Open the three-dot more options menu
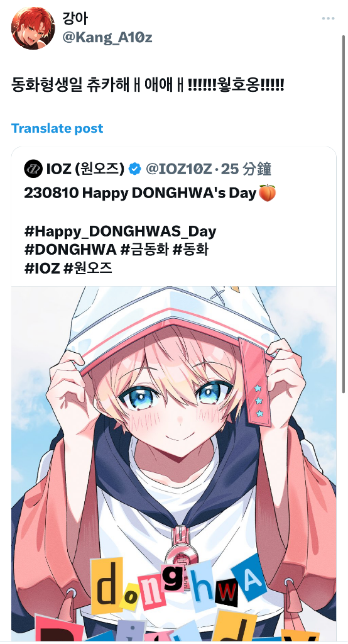 pos(329,18)
